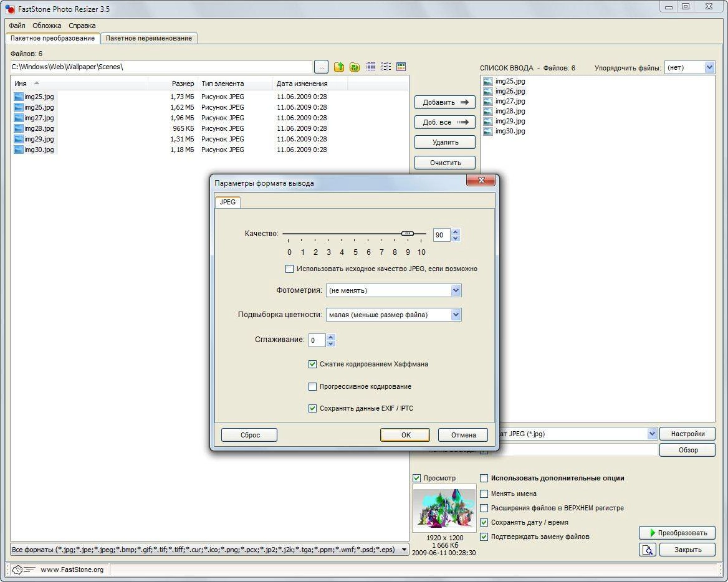Click img30.jpg icon in the input list

pos(488,131)
